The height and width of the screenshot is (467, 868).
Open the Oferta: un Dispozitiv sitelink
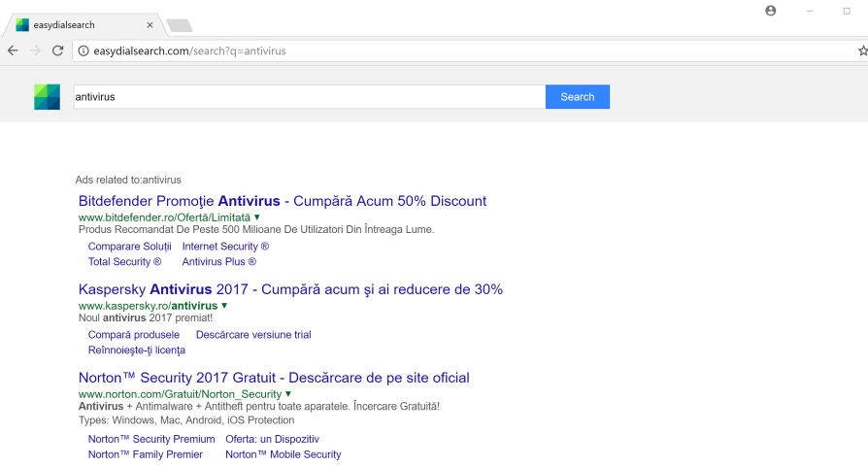[273, 439]
